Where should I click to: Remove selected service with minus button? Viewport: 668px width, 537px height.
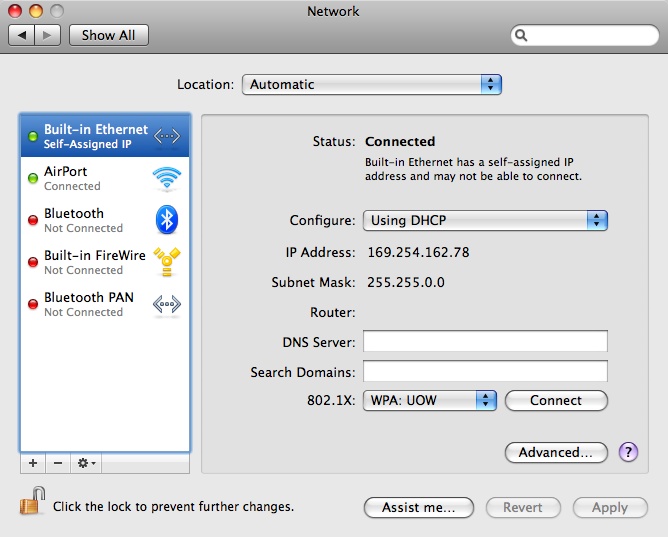[x=58, y=463]
